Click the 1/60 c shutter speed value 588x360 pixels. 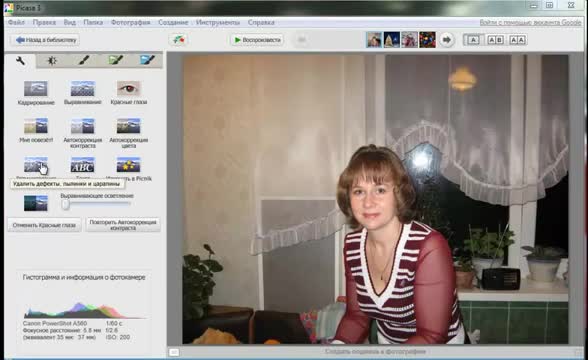click(114, 323)
